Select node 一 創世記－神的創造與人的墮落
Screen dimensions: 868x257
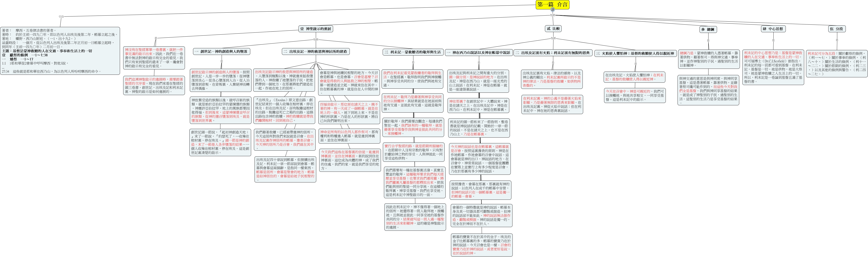(x=222, y=52)
